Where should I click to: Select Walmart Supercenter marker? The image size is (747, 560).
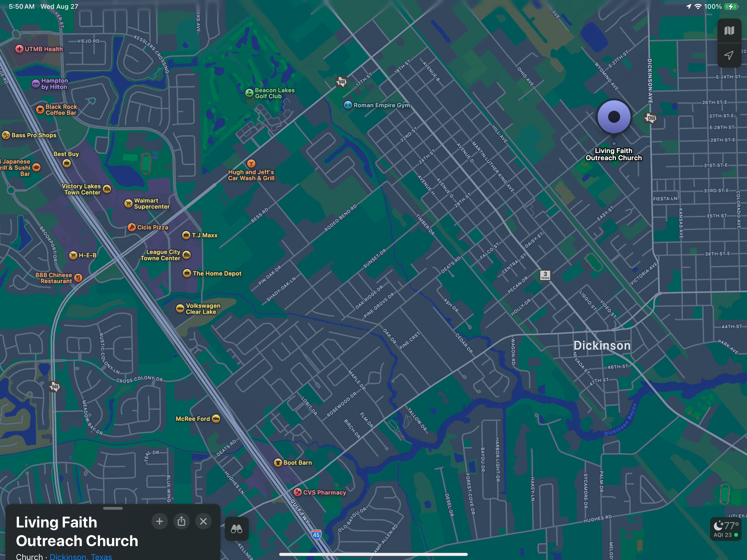tap(128, 203)
